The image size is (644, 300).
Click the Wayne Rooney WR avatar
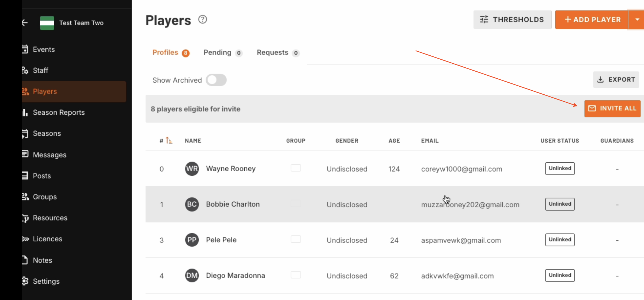coord(192,169)
